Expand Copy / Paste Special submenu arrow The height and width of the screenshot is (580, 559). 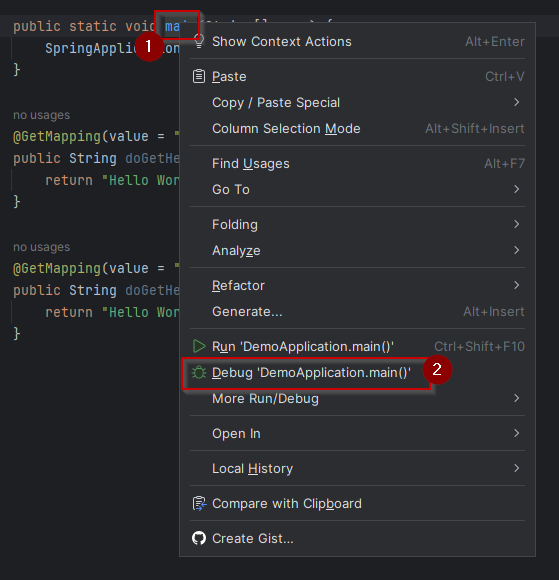(517, 102)
